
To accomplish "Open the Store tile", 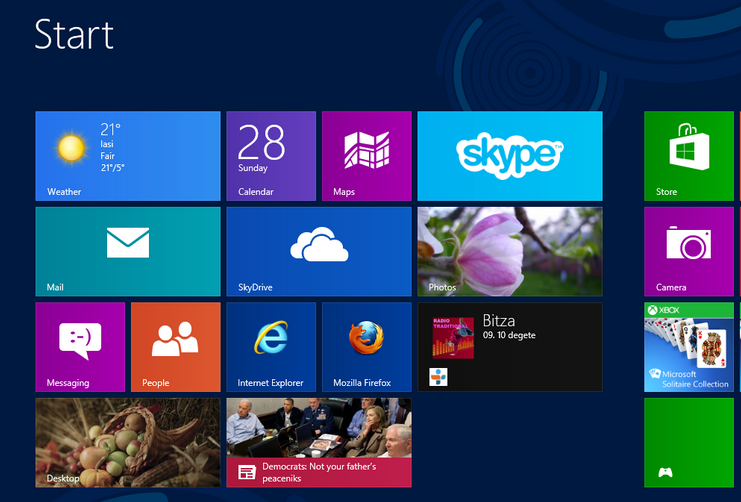I will (x=689, y=156).
